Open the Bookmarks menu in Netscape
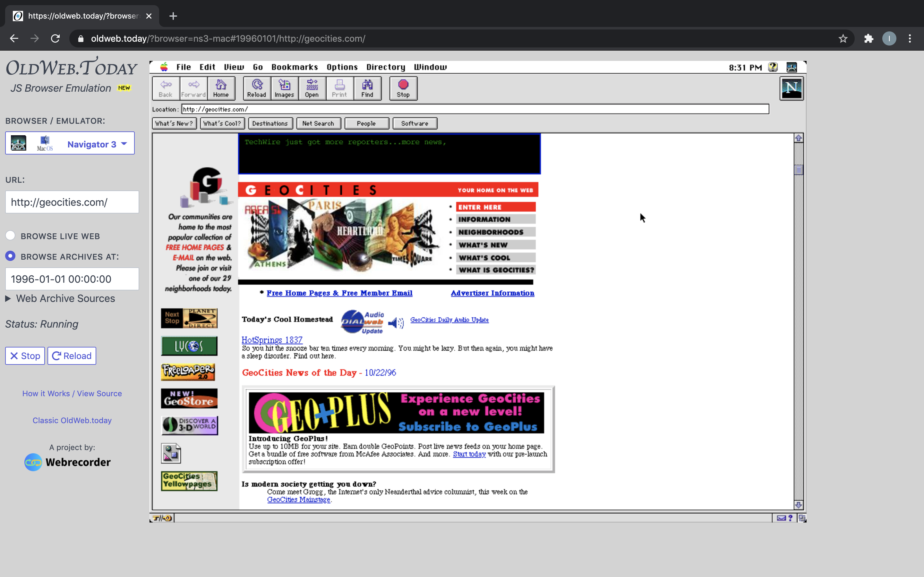The height and width of the screenshot is (577, 924). coord(295,67)
